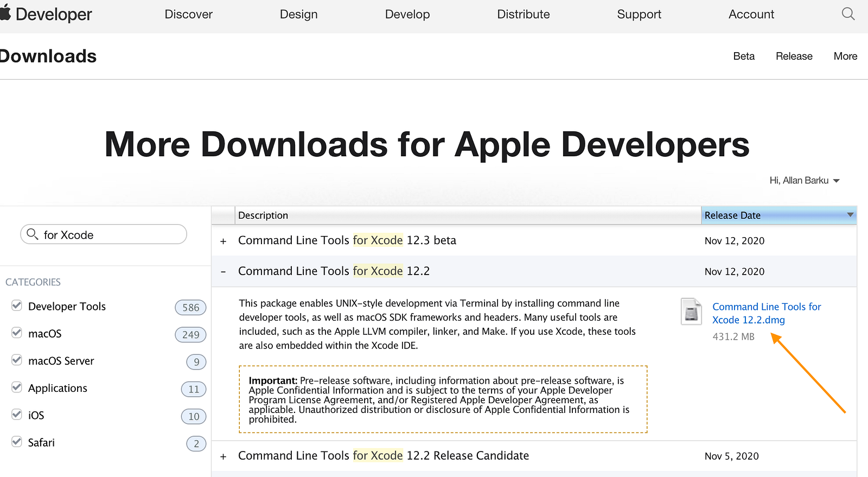Viewport: 868px width, 477px height.
Task: Click the 'Nov 12, 2020' date for 12.3 beta
Action: (x=735, y=241)
